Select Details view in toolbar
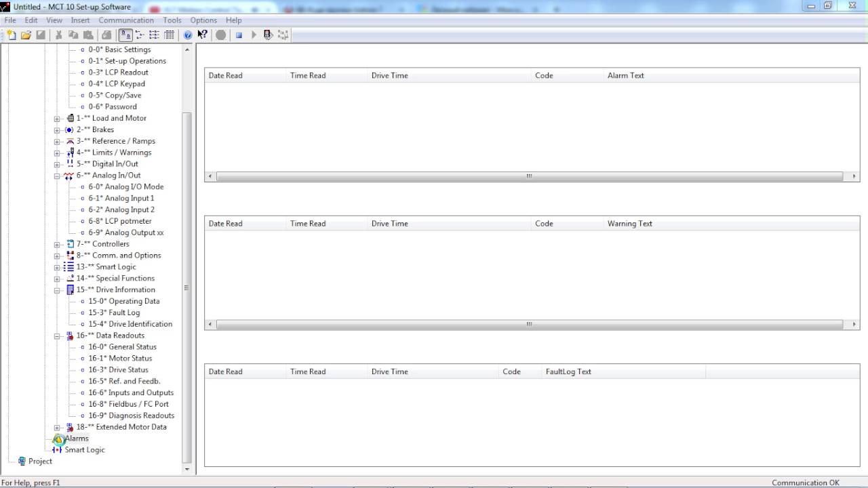This screenshot has height=488, width=868. [x=169, y=35]
